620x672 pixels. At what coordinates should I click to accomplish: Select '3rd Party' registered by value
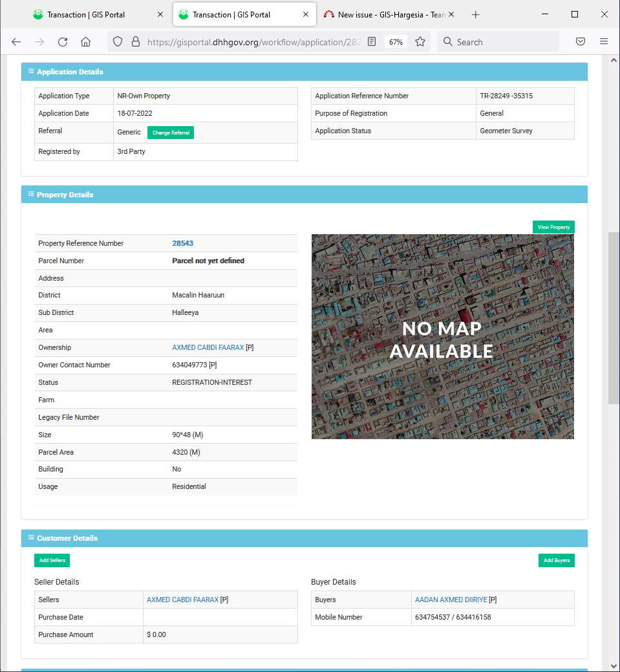pyautogui.click(x=131, y=151)
